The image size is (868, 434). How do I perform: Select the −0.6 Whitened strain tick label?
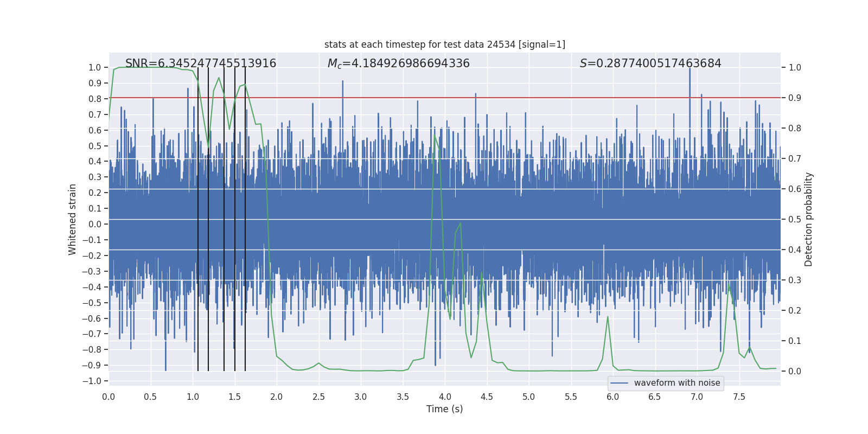pos(92,318)
